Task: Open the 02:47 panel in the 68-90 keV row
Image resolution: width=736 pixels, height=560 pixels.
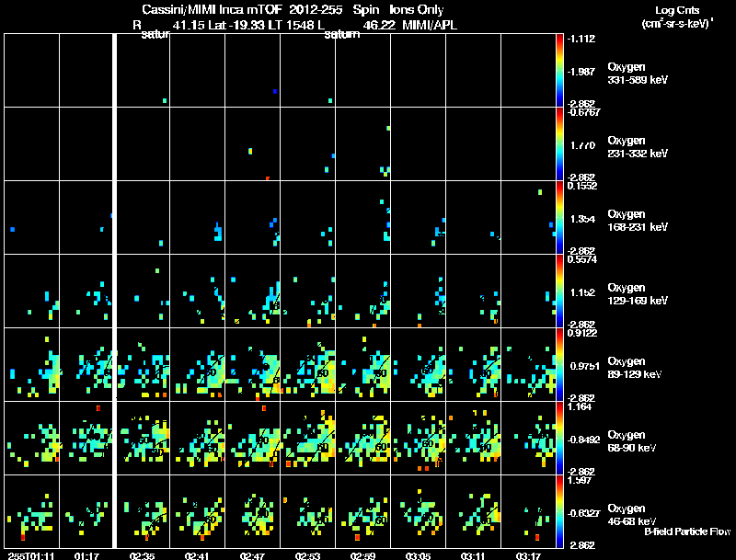Action: (x=252, y=438)
